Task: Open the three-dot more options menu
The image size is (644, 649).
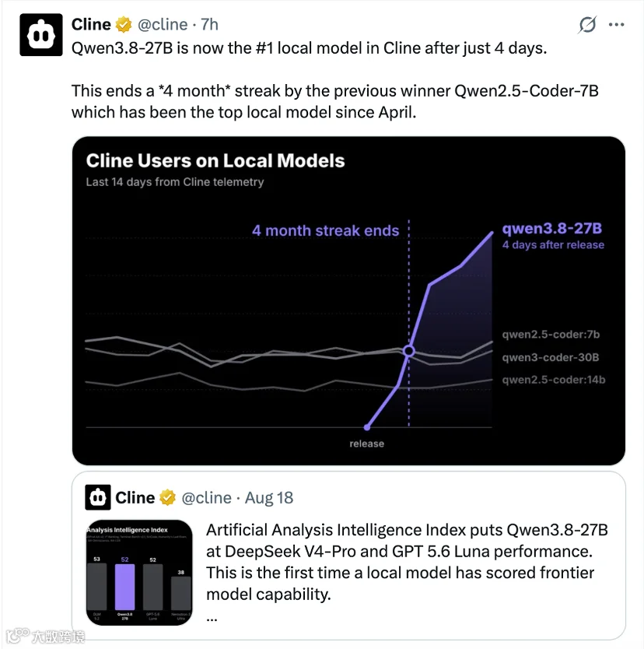Action: [616, 24]
